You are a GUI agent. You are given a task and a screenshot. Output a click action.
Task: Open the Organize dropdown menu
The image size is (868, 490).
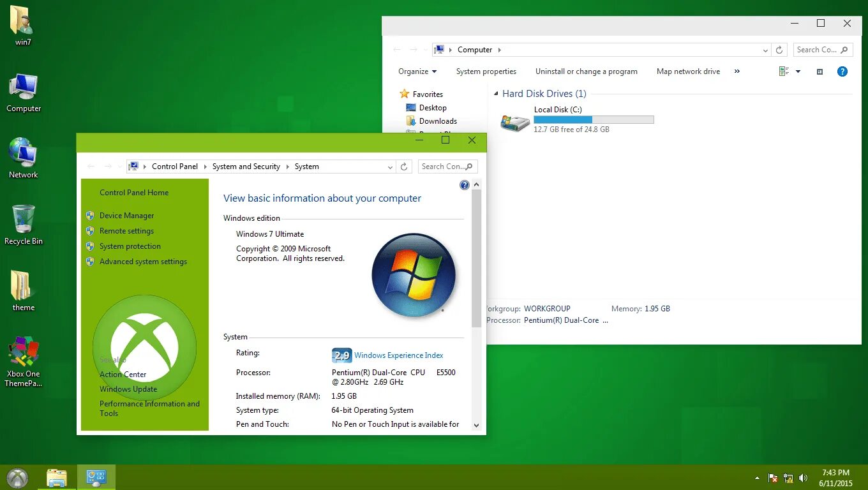coord(417,71)
